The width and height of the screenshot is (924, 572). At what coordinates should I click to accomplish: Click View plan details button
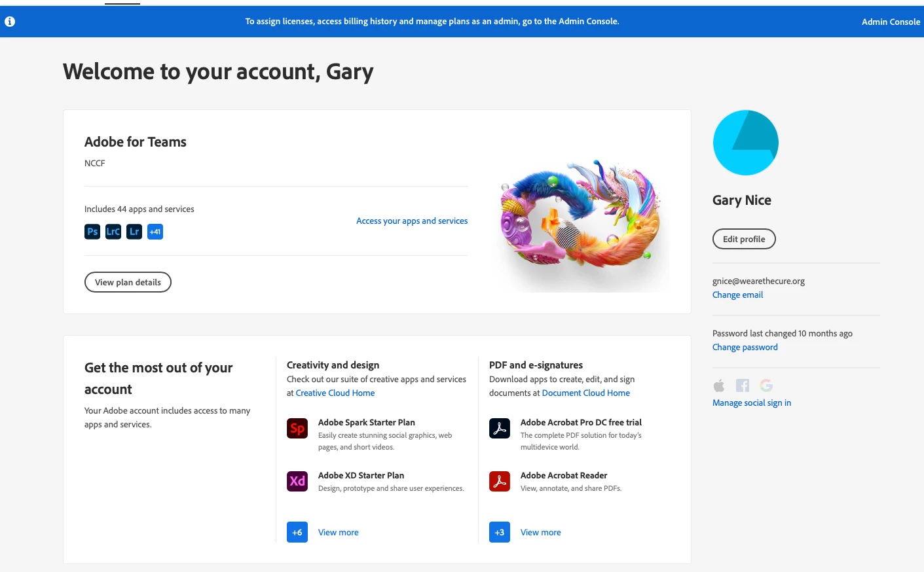128,282
